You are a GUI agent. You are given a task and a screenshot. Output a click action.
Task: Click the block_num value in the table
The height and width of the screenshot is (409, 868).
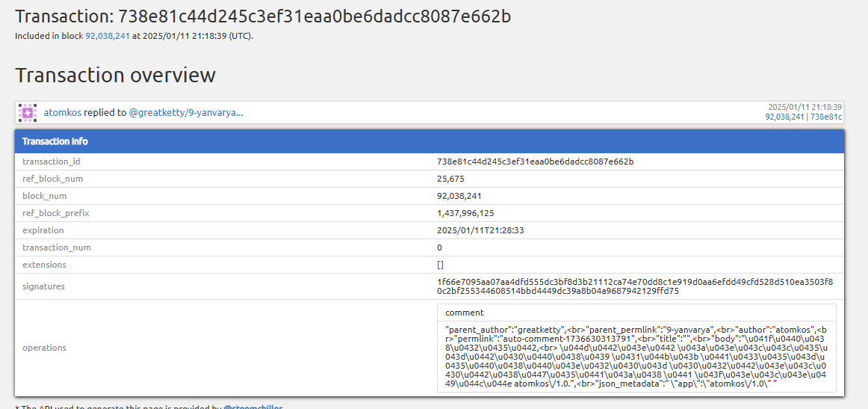click(459, 196)
